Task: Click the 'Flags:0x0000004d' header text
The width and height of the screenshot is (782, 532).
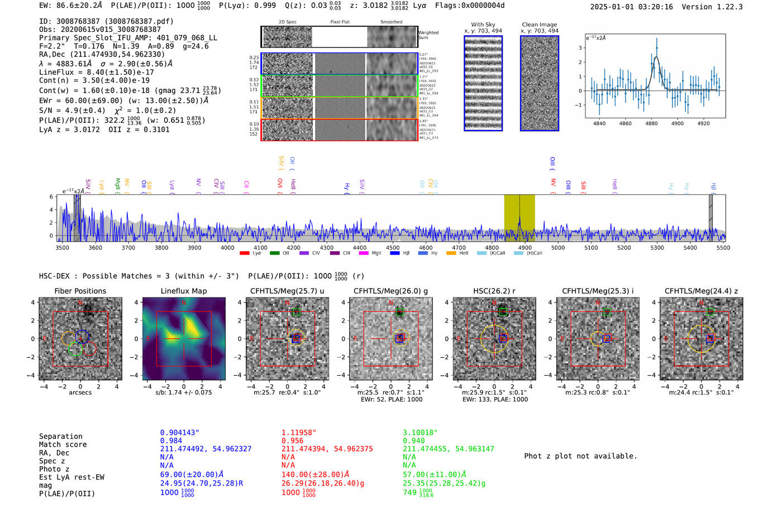Action: point(470,6)
